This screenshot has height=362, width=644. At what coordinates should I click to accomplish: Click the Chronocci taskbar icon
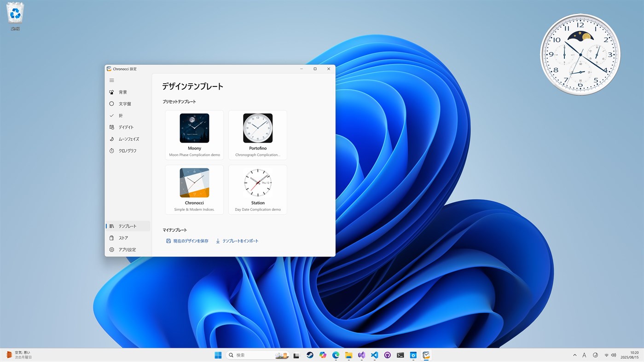426,355
